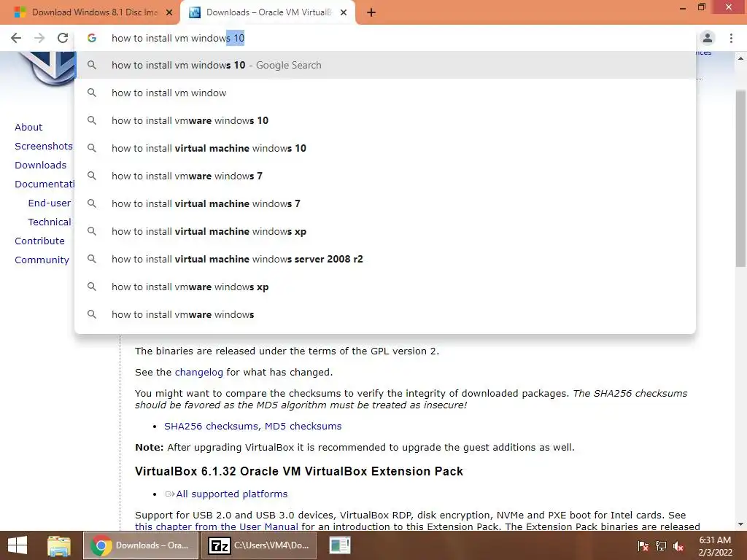Image resolution: width=747 pixels, height=560 pixels.
Task: Click the browser forward arrow
Action: coord(39,38)
